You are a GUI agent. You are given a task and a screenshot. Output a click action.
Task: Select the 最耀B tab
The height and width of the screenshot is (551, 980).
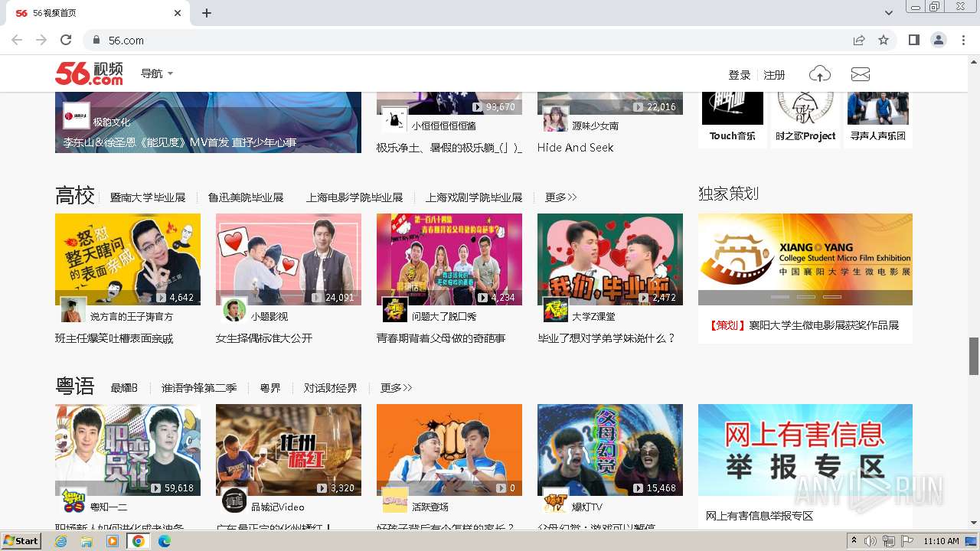pos(124,388)
